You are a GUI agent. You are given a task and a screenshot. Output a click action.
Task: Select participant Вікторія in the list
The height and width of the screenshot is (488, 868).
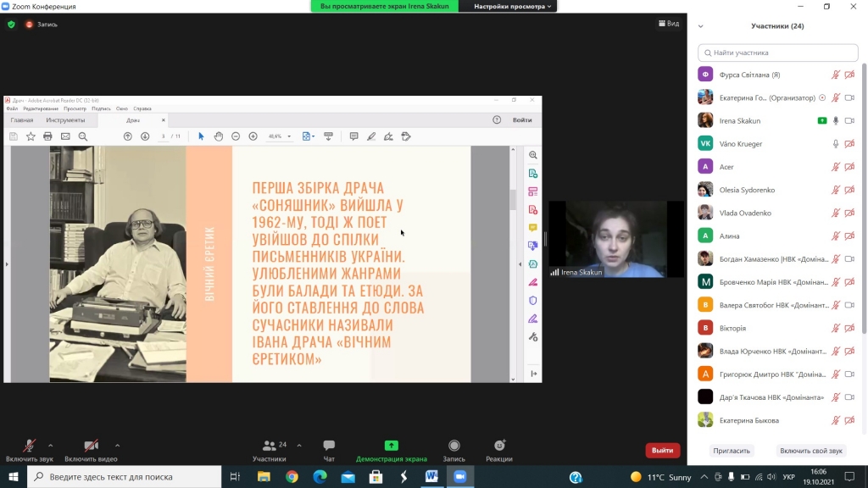(777, 328)
